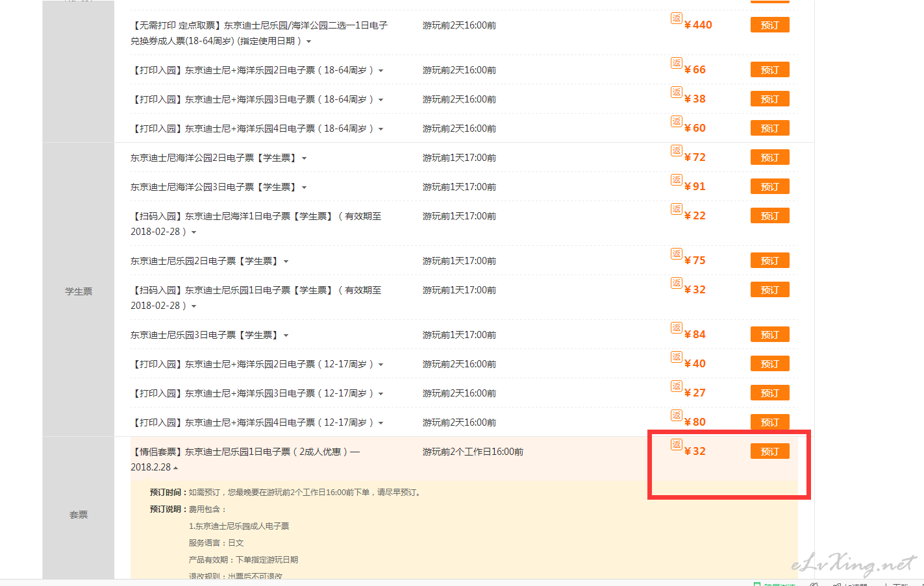Expand the 扫码入园 海洋1日电子票 学生票 row

[x=194, y=232]
